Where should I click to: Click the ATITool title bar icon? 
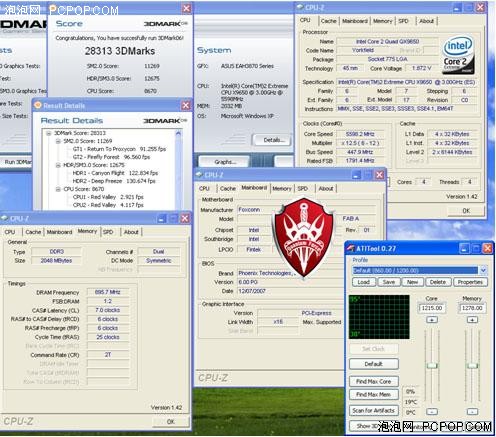[351, 248]
